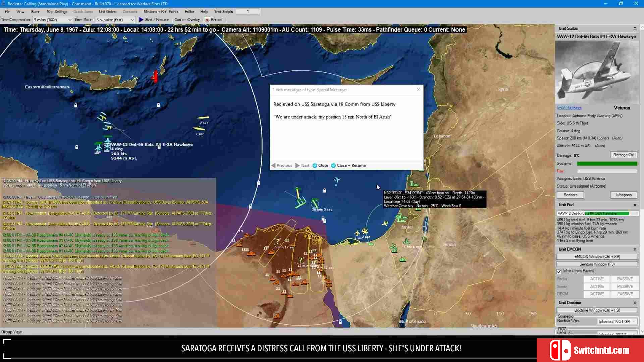Click the unit fuel level bar
644x362 pixels.
coord(597,213)
